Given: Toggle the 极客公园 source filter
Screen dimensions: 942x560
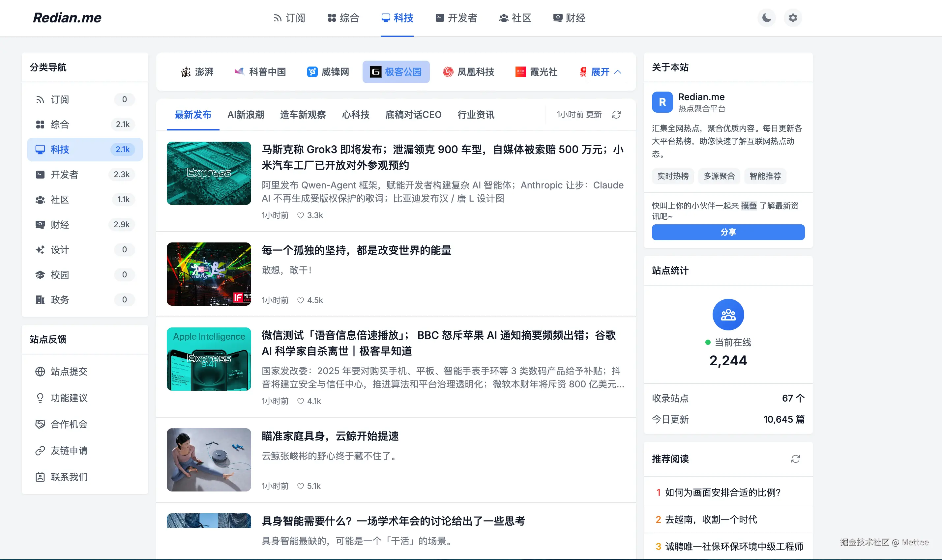Looking at the screenshot, I should coord(396,72).
